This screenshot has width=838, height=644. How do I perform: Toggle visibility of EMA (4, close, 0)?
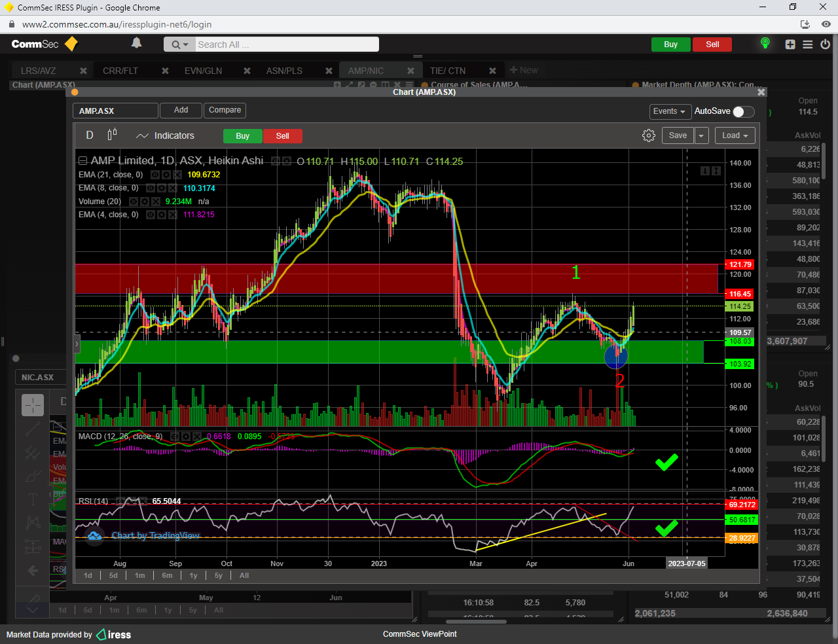[151, 215]
